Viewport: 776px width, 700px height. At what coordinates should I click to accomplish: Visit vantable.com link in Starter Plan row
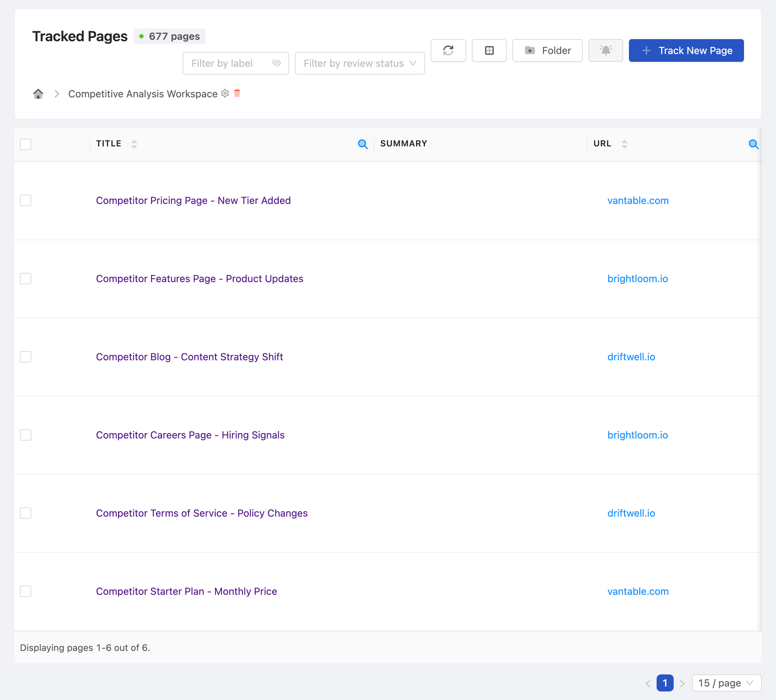coord(638,591)
